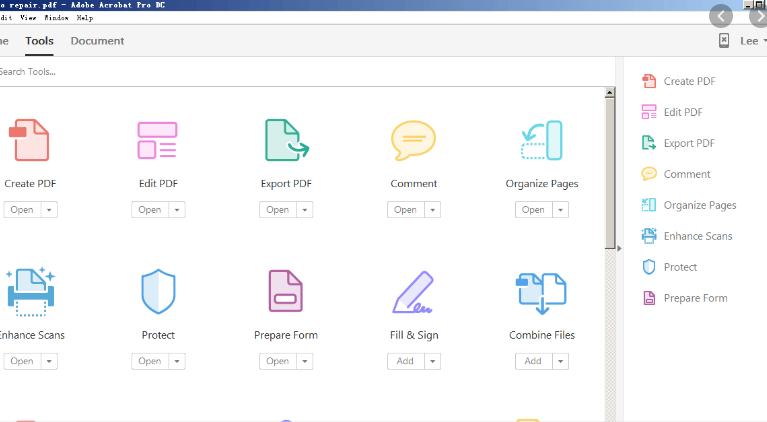The width and height of the screenshot is (767, 422).
Task: Select the Fill & Sign pen icon
Action: point(413,292)
